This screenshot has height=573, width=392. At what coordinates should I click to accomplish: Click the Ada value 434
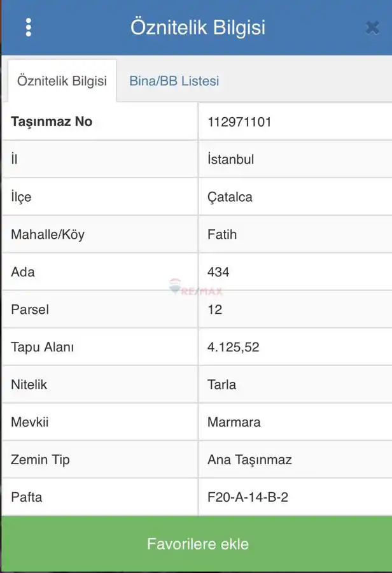(x=218, y=272)
